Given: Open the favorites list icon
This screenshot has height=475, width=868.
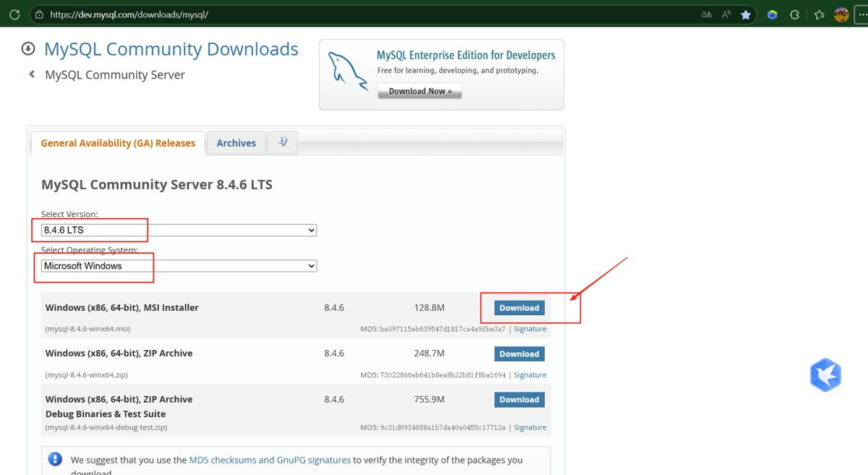Looking at the screenshot, I should coord(820,14).
